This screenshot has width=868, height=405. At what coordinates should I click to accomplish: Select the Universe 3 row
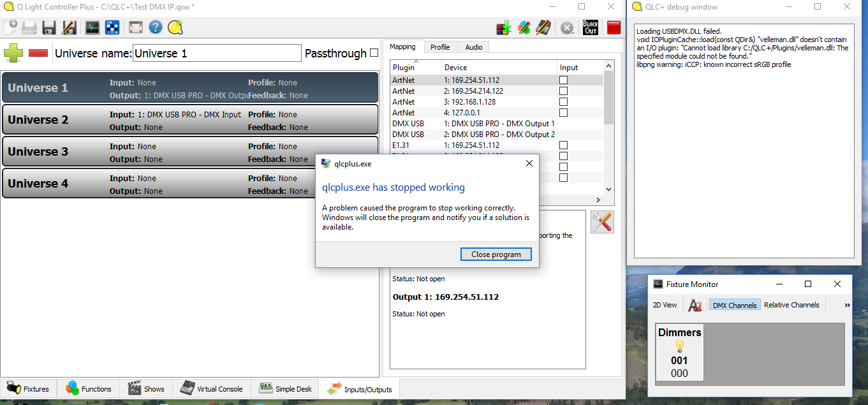pyautogui.click(x=191, y=152)
